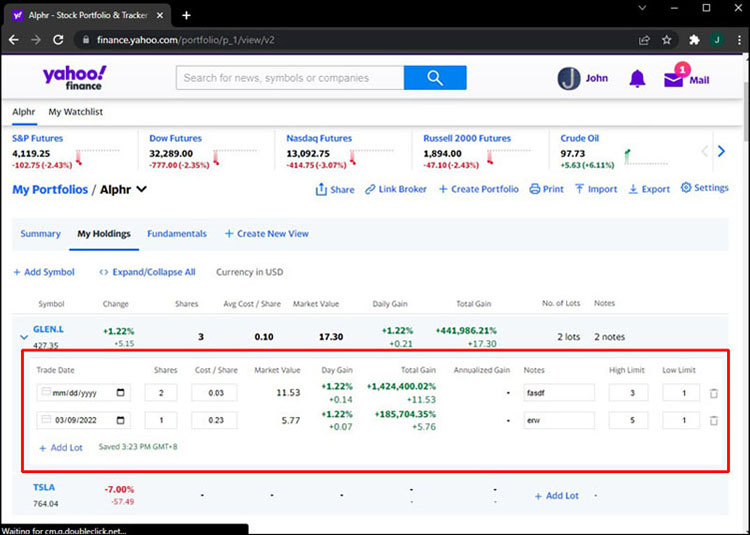
Task: Click the search magnifier button
Action: tap(434, 78)
